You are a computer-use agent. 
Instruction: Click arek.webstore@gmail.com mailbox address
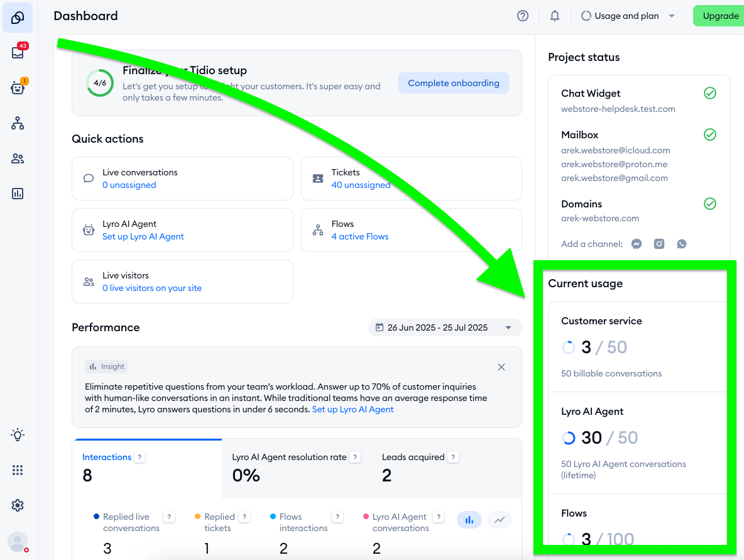tap(615, 178)
